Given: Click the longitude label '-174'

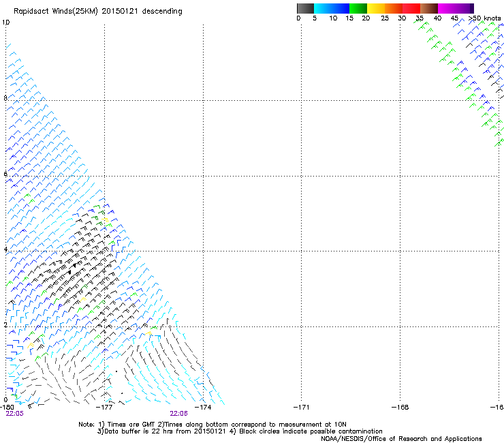Looking at the screenshot, I should [203, 408].
